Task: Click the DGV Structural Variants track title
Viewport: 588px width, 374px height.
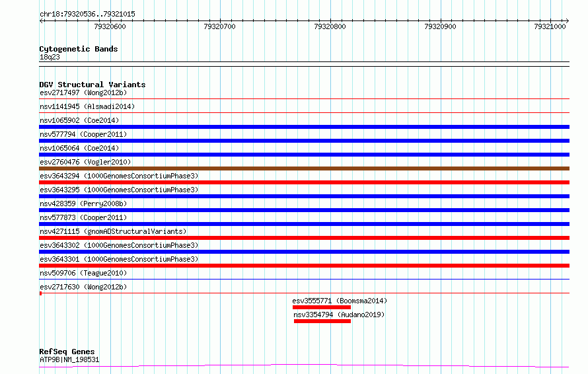Action: [92, 85]
